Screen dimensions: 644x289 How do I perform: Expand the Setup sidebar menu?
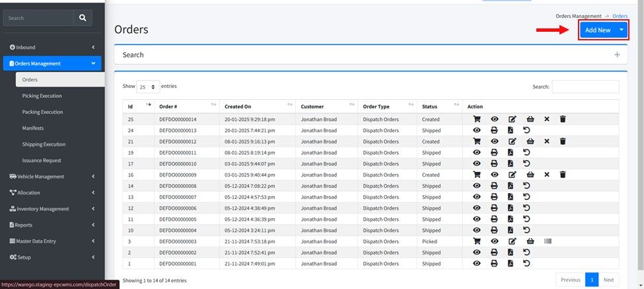[52, 257]
